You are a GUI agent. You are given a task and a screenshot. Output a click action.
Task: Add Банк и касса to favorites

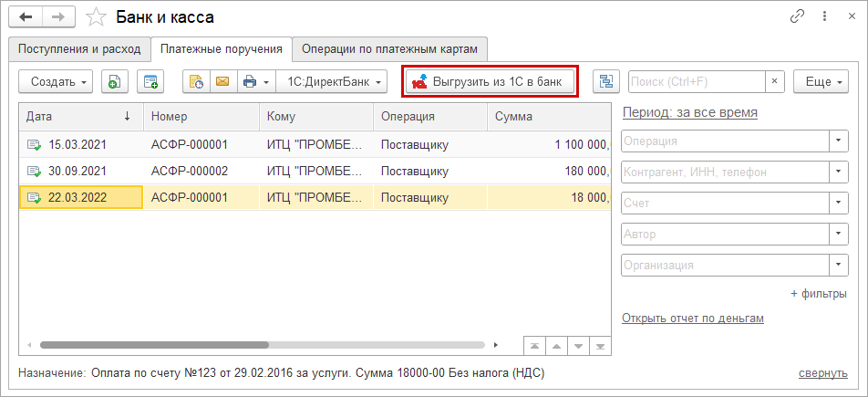[x=96, y=16]
